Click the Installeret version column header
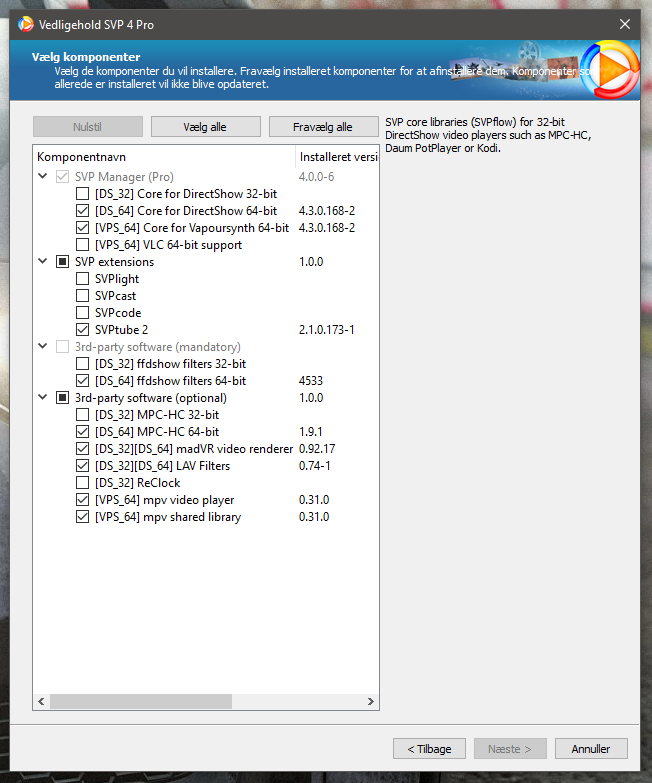652x783 pixels. [337, 157]
